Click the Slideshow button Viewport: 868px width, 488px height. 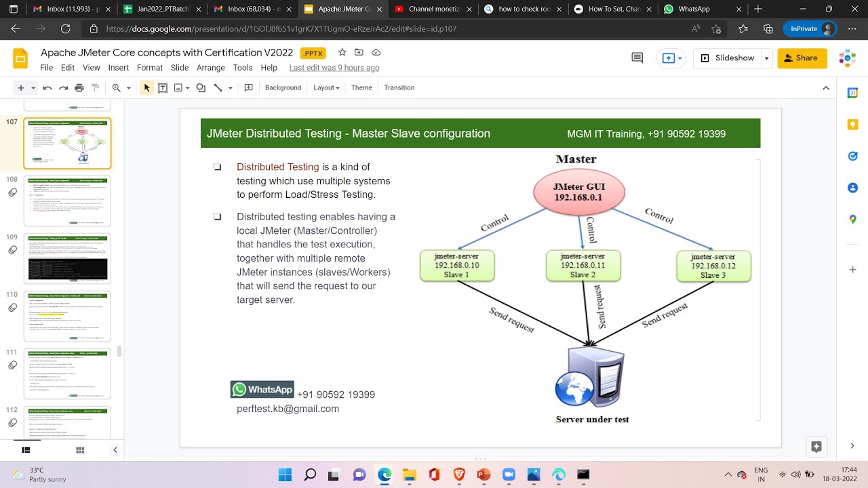tap(728, 58)
